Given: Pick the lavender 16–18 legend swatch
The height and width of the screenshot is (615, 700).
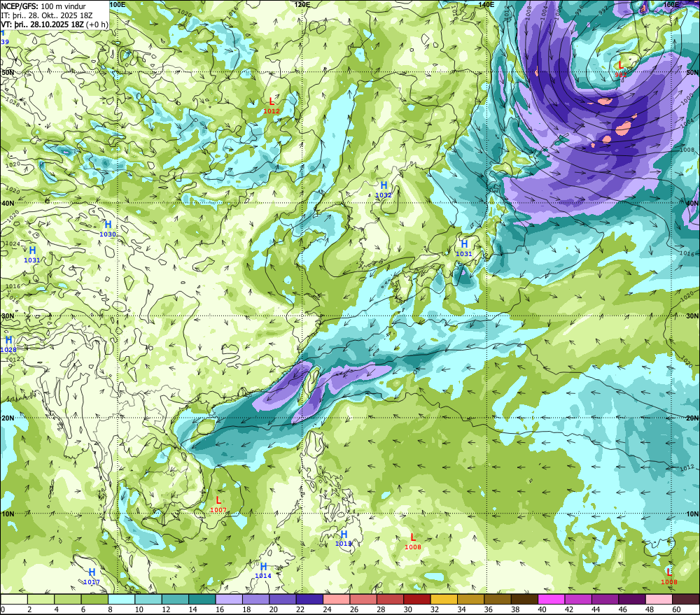Looking at the screenshot, I should (229, 599).
